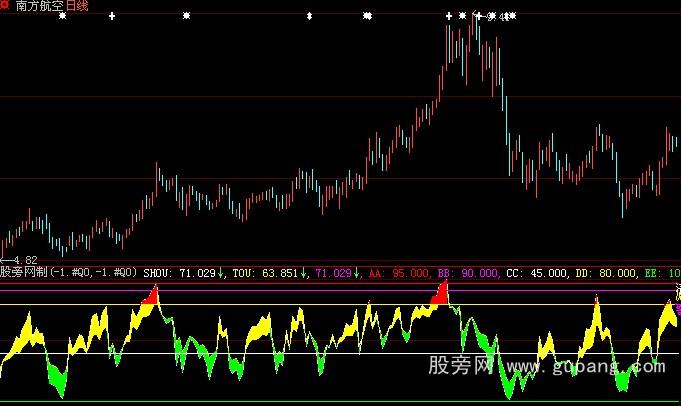Click the red gear icon beside 南方航空

5,4
